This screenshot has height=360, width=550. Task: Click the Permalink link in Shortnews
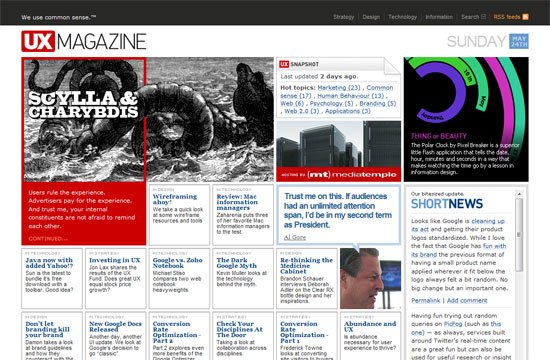(425, 301)
